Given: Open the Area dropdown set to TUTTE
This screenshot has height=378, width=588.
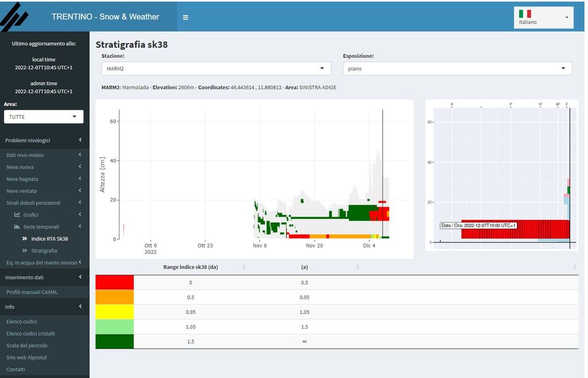Looking at the screenshot, I should 44,117.
